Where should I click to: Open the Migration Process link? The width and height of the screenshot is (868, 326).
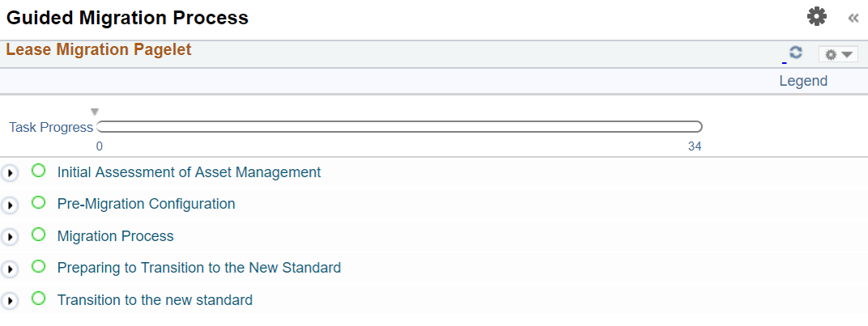[x=115, y=236]
